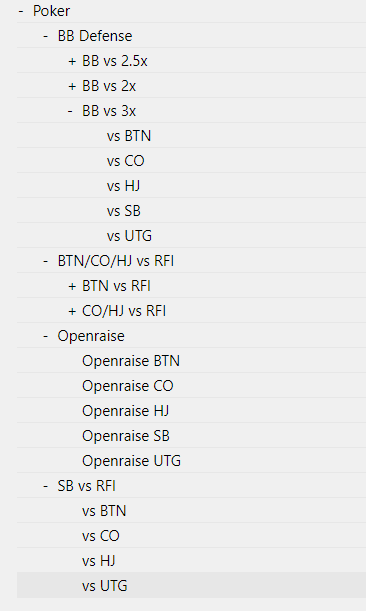Open the Openraise SB range
366x611 pixels.
126,436
